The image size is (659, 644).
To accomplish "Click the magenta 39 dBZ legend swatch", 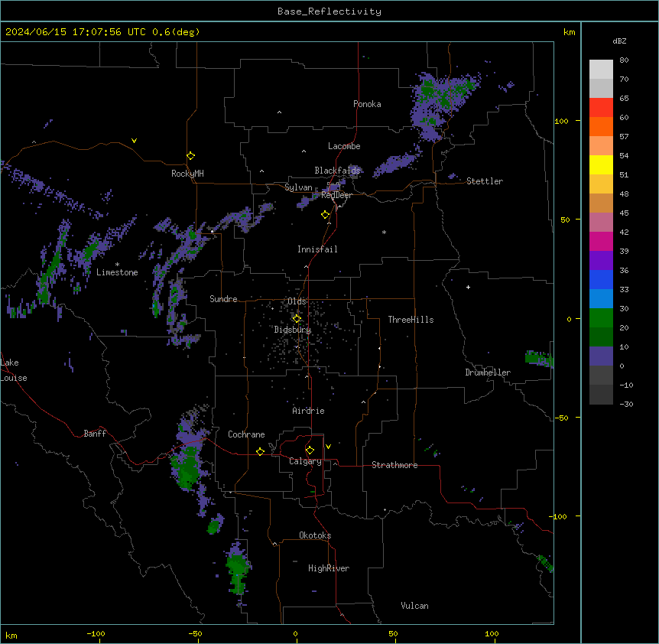I will coord(601,241).
